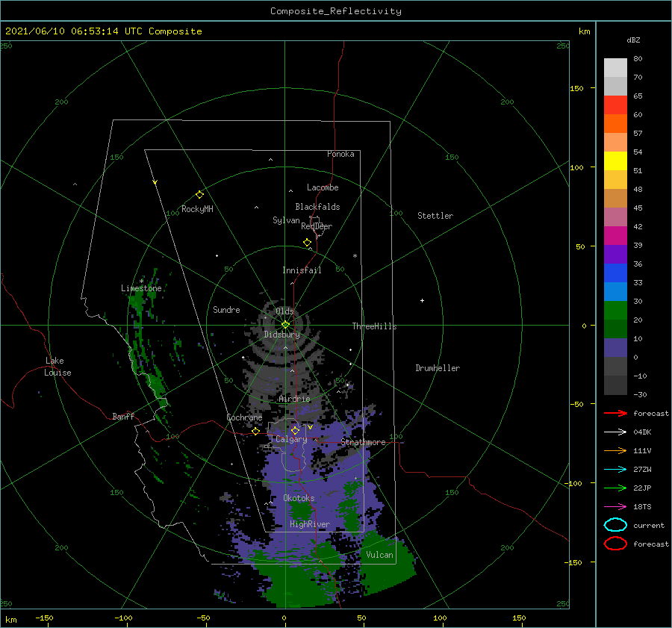Viewport: 672px width, 628px height.
Task: Click the Limestone label on map
Action: tap(141, 288)
